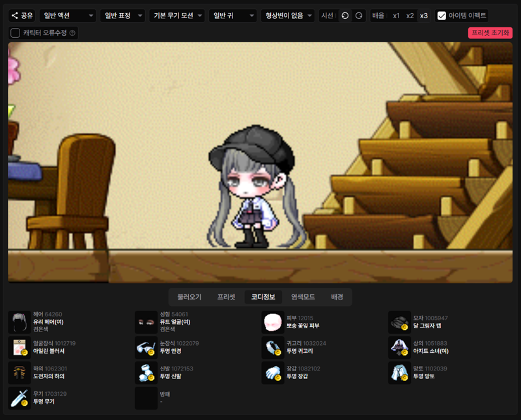Click the 프리셋 초기화 reset button
The width and height of the screenshot is (521, 420).
coord(490,33)
